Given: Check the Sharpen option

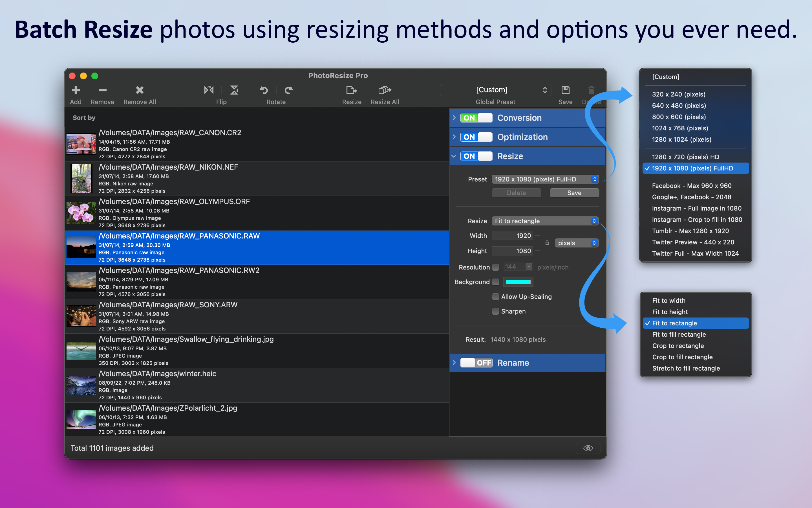Looking at the screenshot, I should pyautogui.click(x=495, y=312).
